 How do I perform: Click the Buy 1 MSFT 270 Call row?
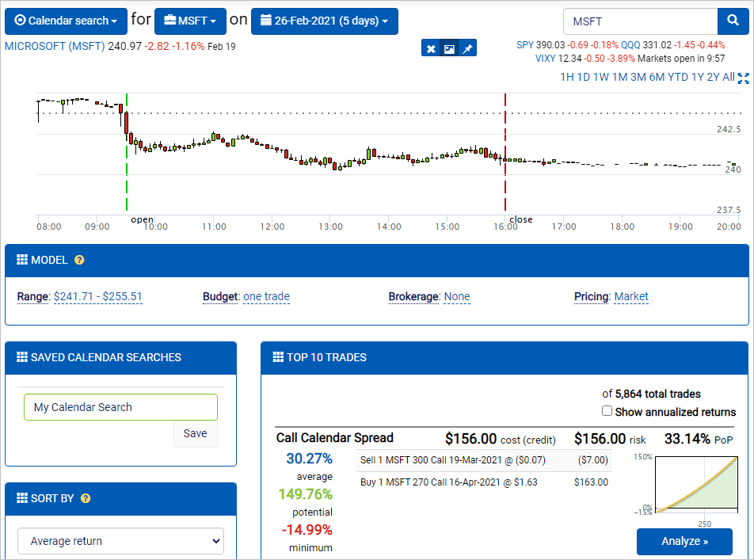click(x=484, y=482)
